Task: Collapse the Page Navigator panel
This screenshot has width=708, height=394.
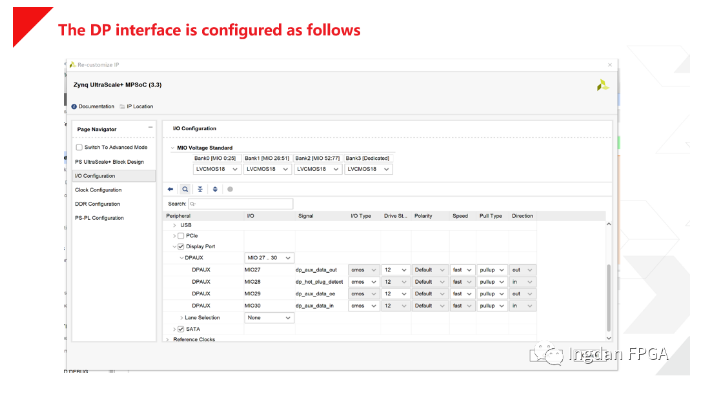Action: (x=150, y=128)
